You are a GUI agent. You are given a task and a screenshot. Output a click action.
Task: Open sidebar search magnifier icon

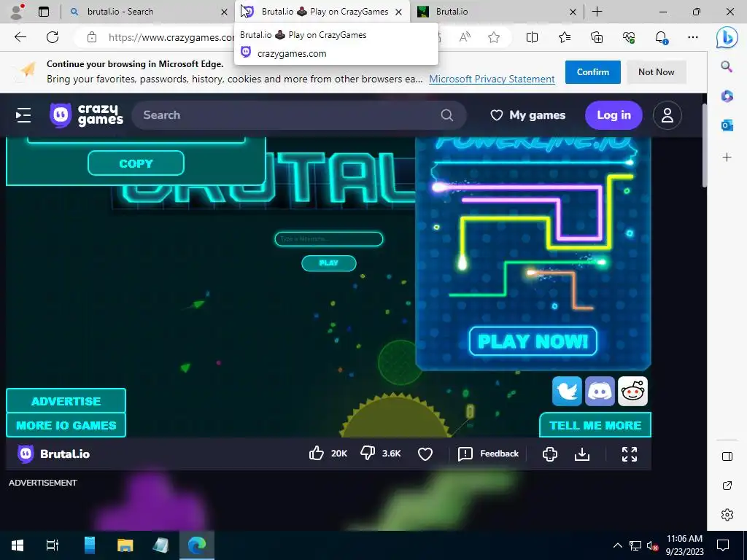[727, 66]
